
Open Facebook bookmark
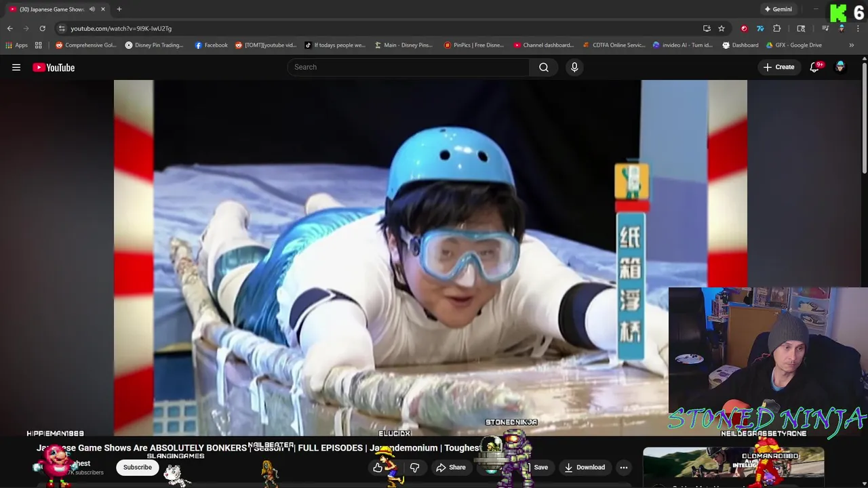211,45
